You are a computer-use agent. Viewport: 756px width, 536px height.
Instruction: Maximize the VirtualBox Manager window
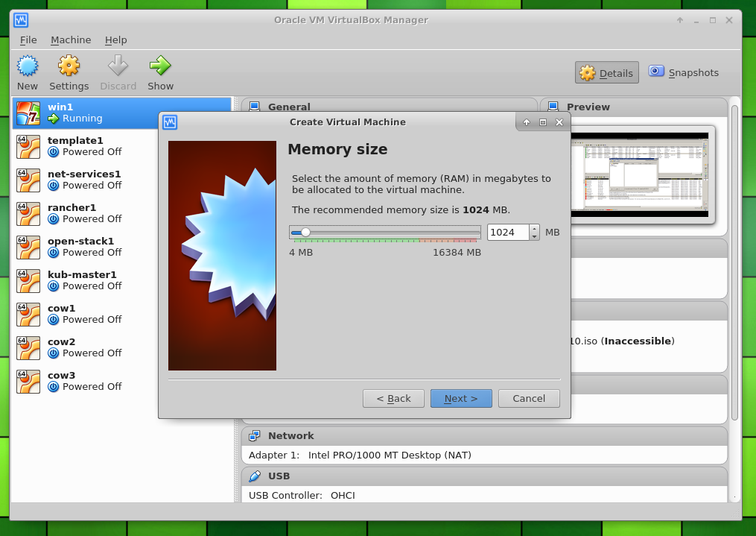[713, 20]
